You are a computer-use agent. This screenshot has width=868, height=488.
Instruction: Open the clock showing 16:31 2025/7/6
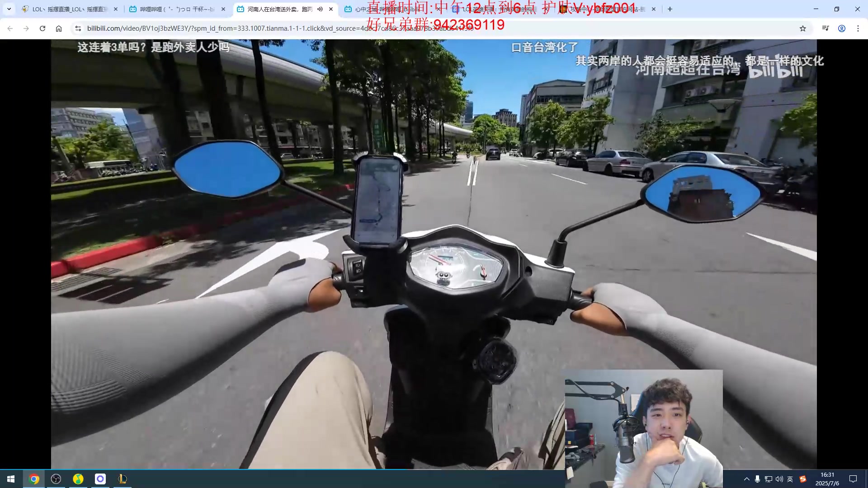tap(827, 479)
